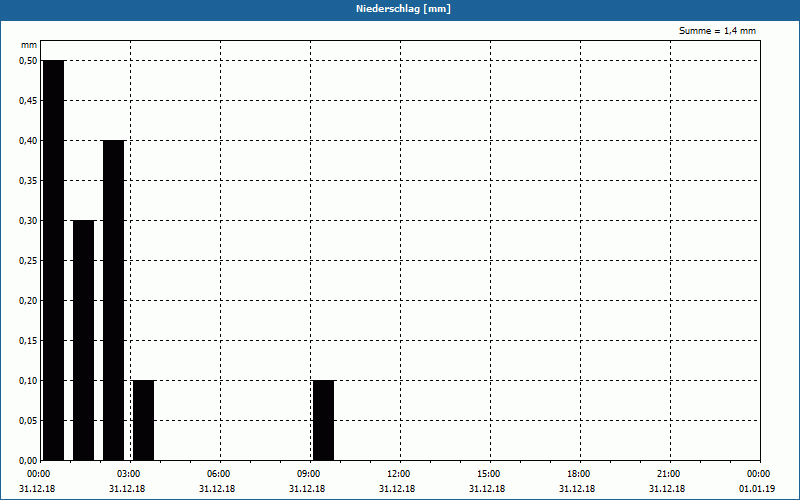Click the 15:00 time axis label
Viewport: 800px width, 500px height.
point(487,474)
